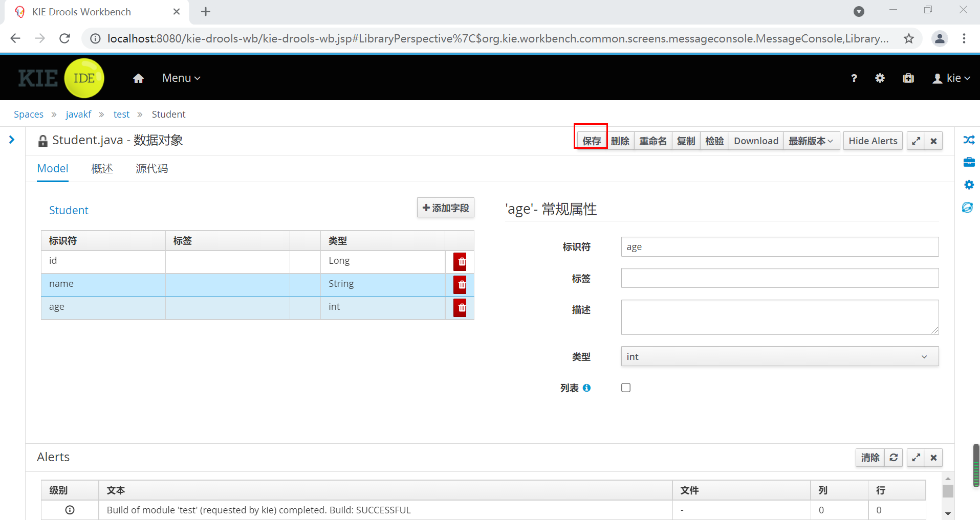Refresh the Alerts list
980x520 pixels.
click(894, 458)
